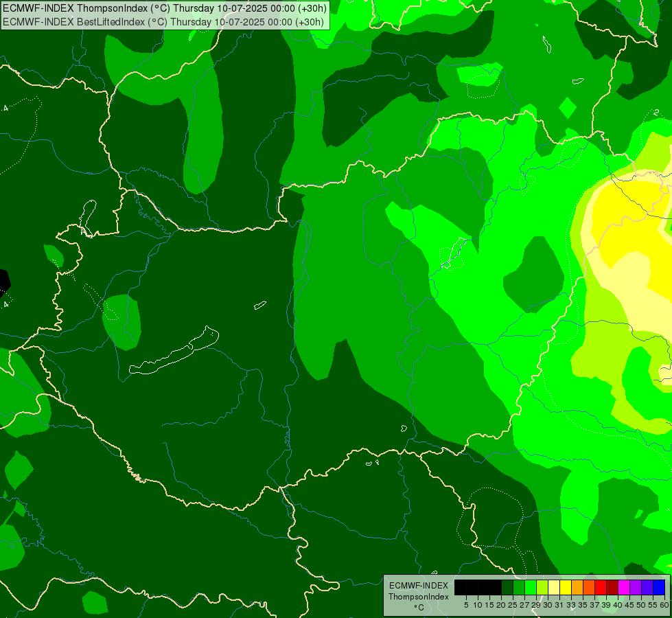Click the ThompsonIndex title line at top
Screen dimensions: 672x618
coord(165,8)
